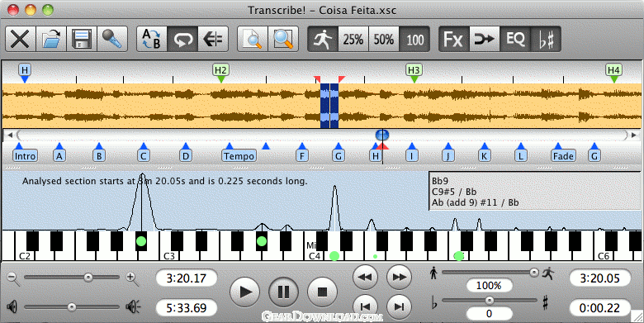Click the Play button
Image resolution: width=644 pixels, height=323 pixels.
pos(245,292)
